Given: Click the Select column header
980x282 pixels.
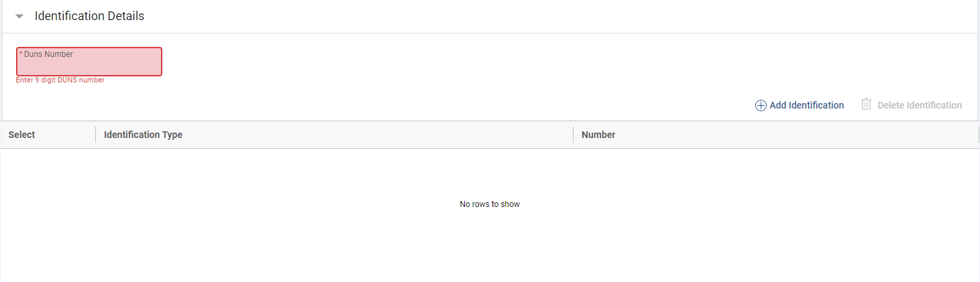Looking at the screenshot, I should point(22,135).
